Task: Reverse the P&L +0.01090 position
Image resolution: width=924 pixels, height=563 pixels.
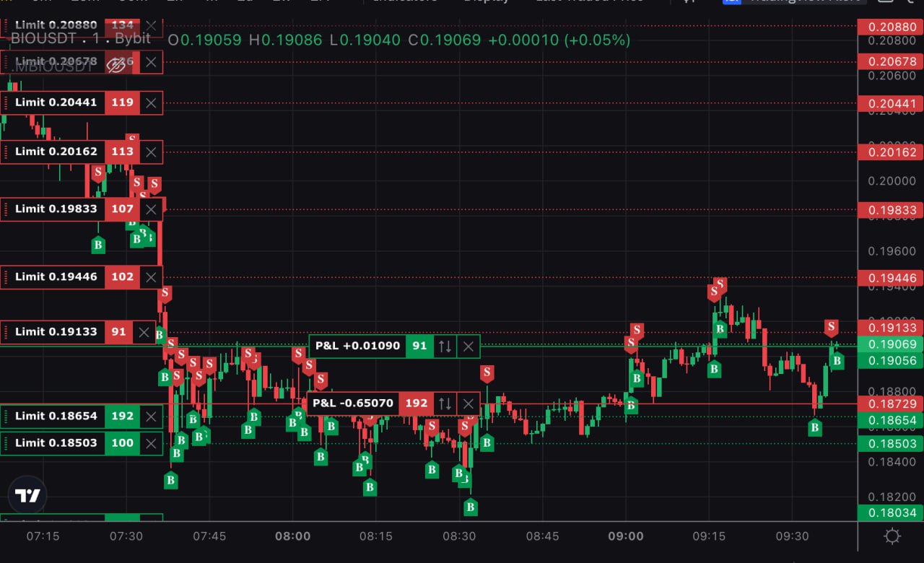Action: 445,346
